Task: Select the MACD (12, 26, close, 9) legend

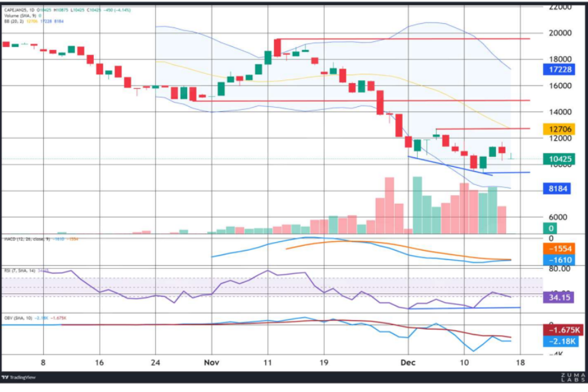Action: tap(41, 239)
